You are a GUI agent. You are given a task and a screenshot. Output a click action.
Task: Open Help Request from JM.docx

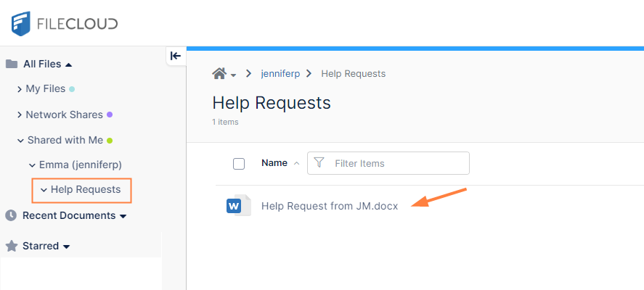click(x=330, y=206)
